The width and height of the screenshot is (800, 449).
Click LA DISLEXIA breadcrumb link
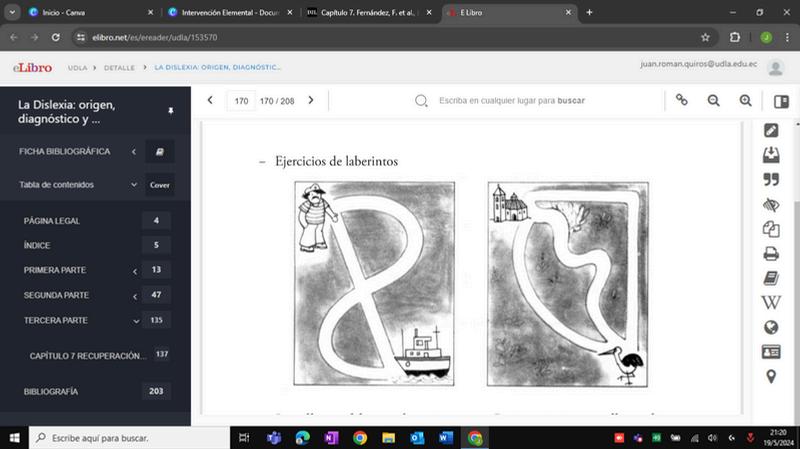coord(217,67)
